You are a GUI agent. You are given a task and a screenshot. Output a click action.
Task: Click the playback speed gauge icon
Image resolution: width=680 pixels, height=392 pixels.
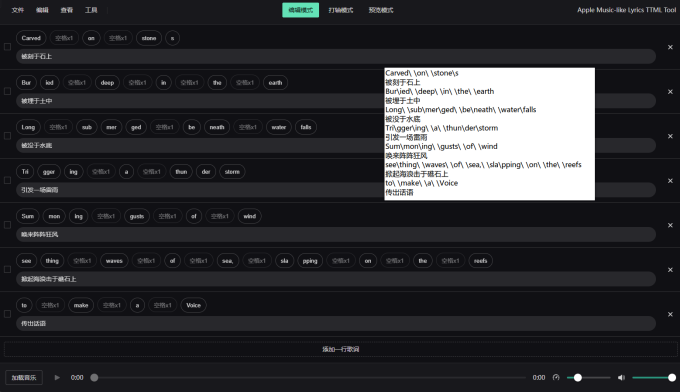556,378
